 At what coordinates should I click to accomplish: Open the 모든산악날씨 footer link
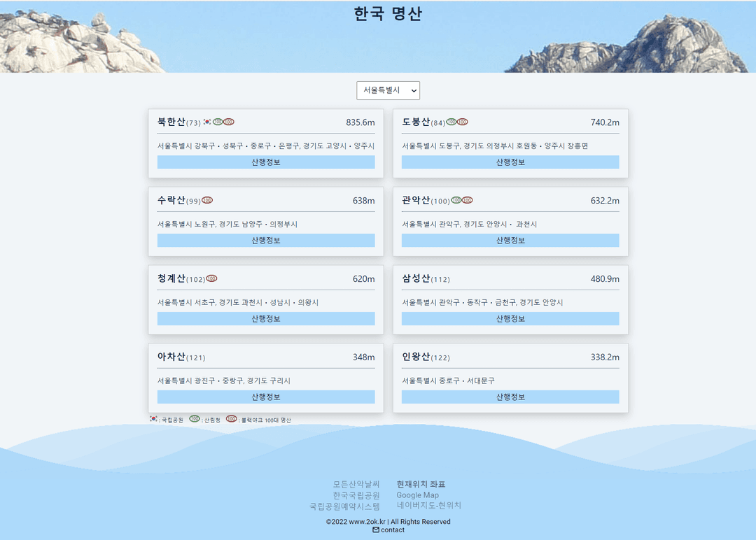coord(356,485)
